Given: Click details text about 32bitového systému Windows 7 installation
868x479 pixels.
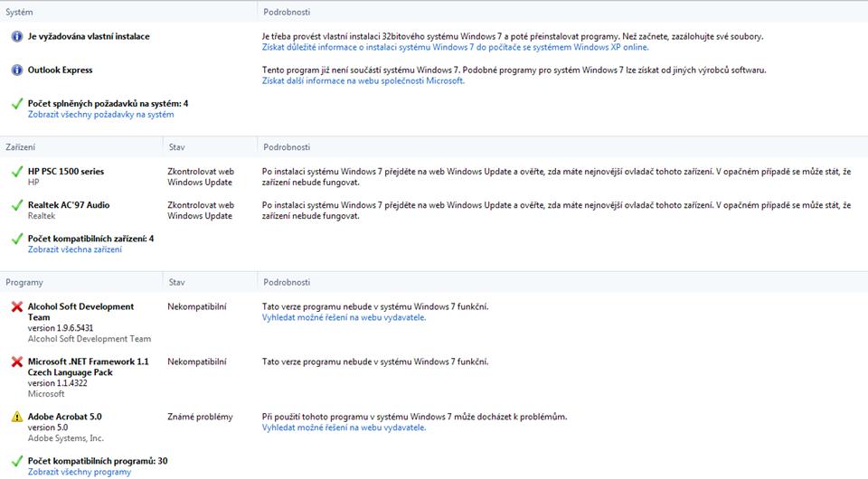Looking at the screenshot, I should [513, 36].
